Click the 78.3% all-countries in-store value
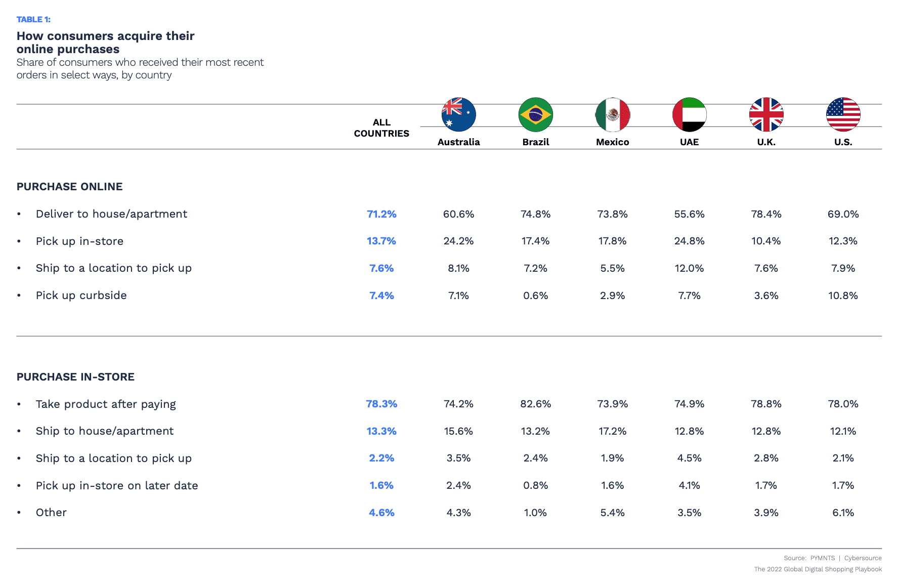The width and height of the screenshot is (897, 588). [381, 404]
